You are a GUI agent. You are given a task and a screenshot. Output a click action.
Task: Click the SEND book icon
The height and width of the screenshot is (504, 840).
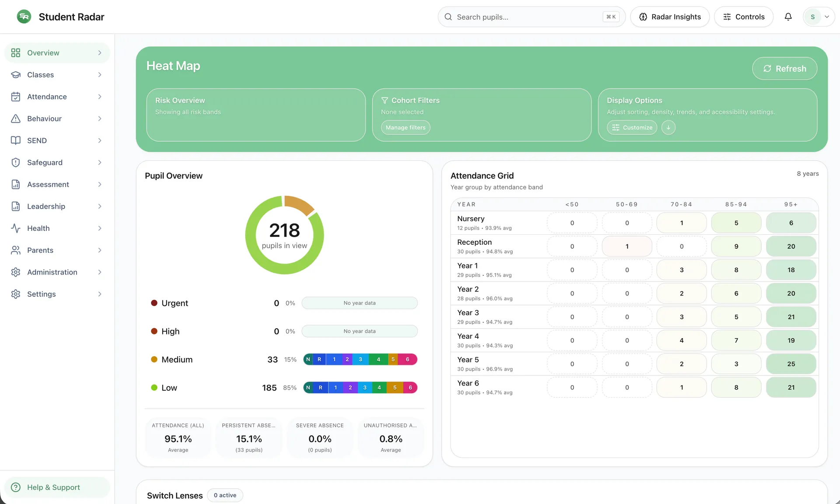click(x=16, y=141)
